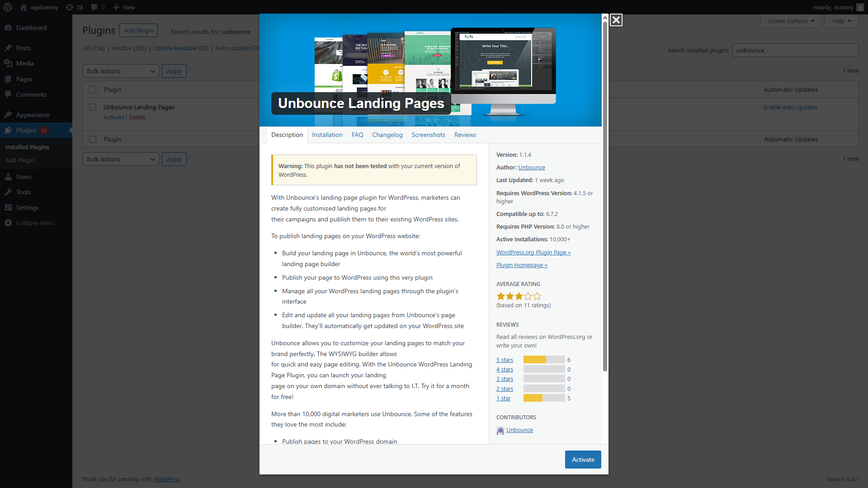The image size is (868, 488).
Task: Tick the select-all checkbox in table header
Action: pyautogui.click(x=93, y=89)
